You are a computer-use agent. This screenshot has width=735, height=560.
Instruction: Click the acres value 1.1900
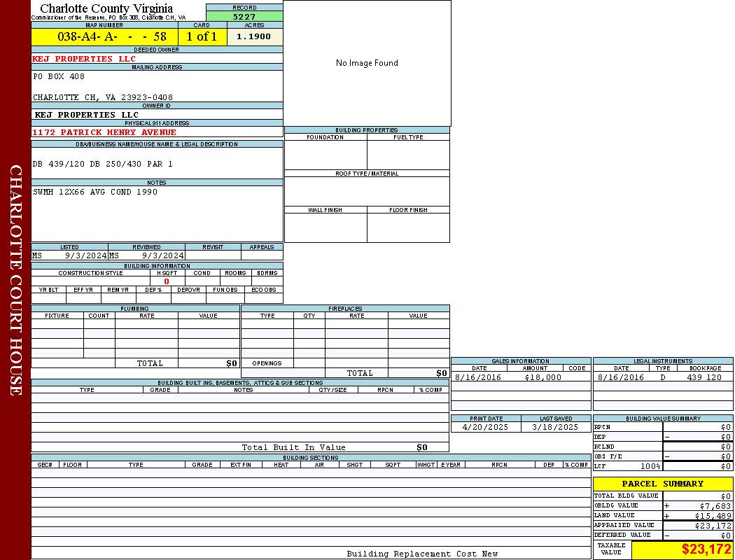tap(254, 37)
